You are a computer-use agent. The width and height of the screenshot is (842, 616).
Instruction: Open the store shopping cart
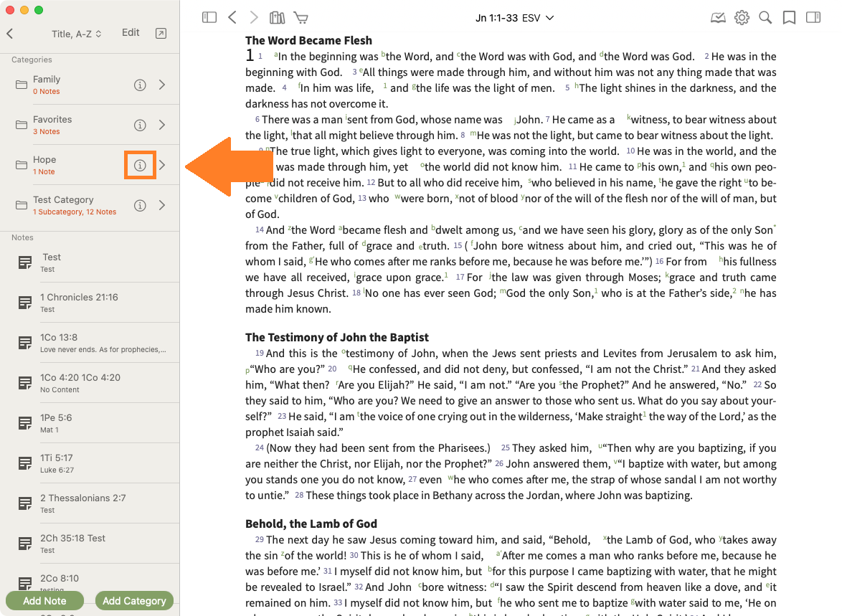coord(301,18)
